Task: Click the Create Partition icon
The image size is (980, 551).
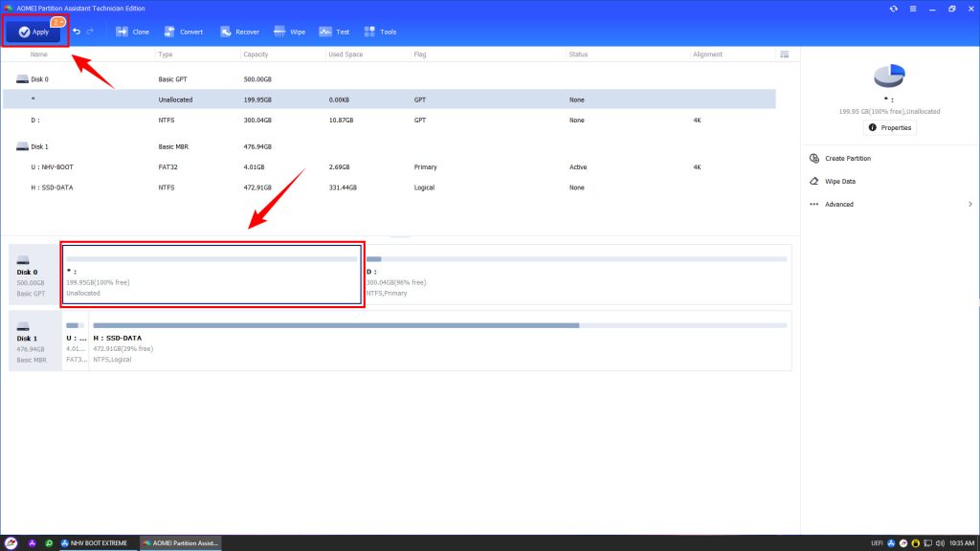Action: (813, 159)
